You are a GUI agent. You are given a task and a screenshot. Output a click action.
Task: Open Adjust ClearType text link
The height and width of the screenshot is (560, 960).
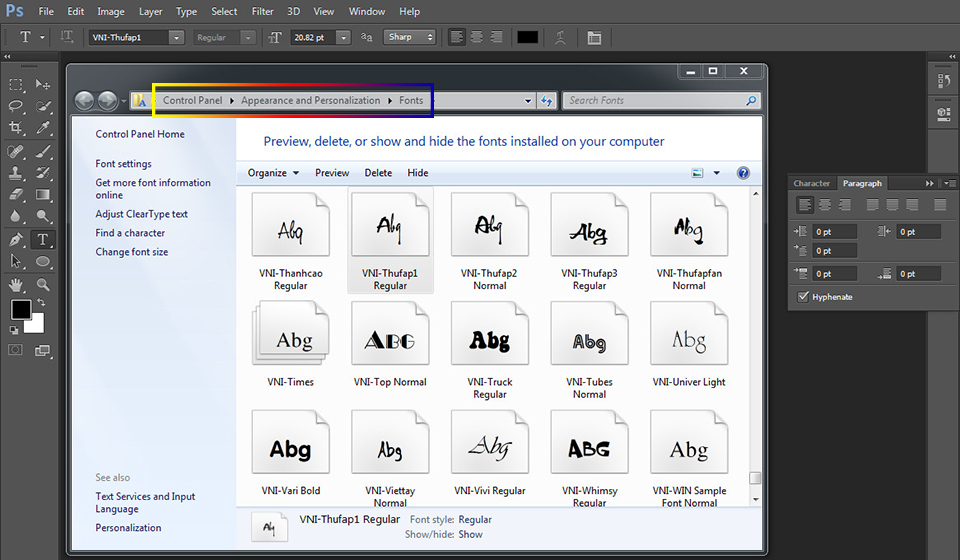pyautogui.click(x=141, y=214)
